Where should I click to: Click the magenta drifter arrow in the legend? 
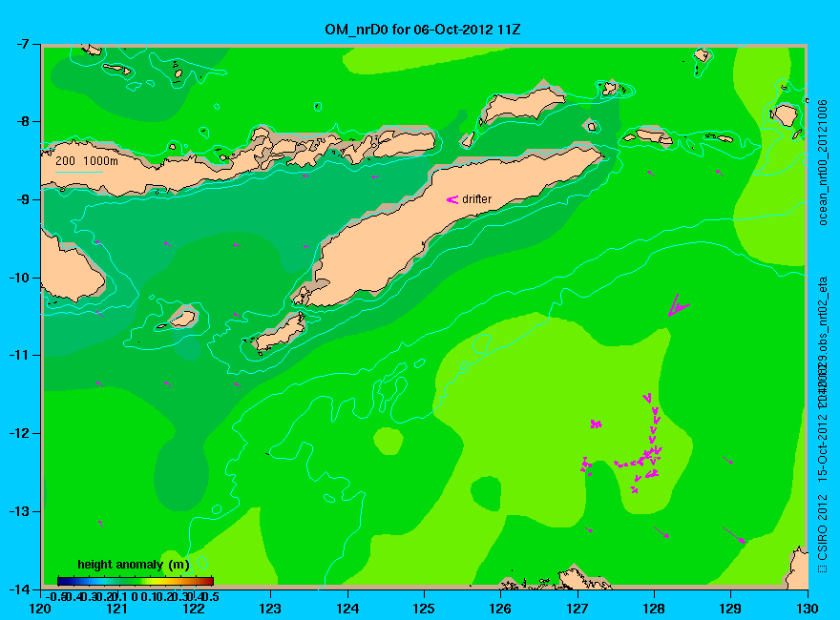[452, 199]
